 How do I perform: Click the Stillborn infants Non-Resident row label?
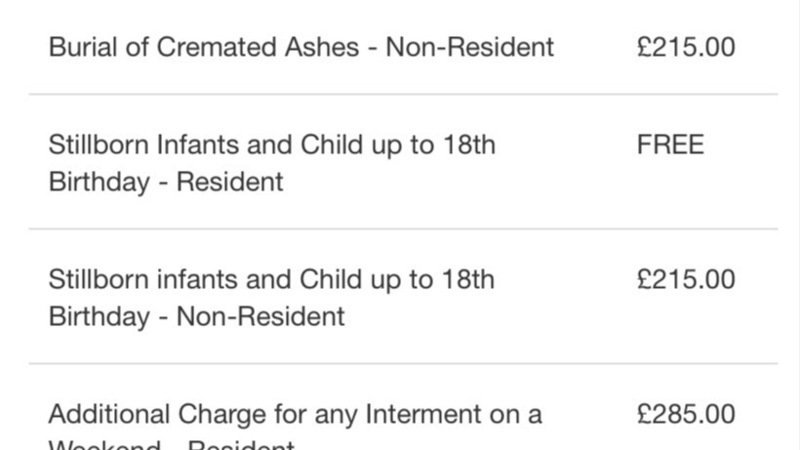tap(271, 298)
